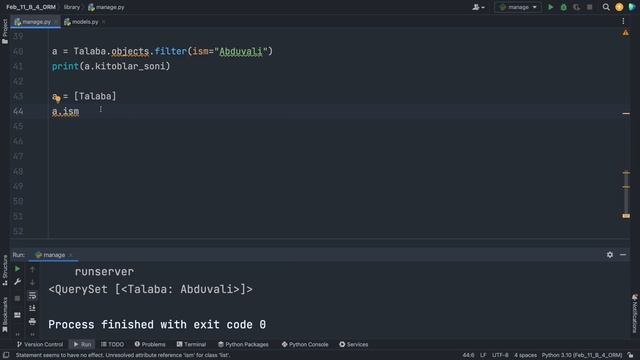Start debugging with the green bug icon
640x360 pixels.
[x=564, y=7]
